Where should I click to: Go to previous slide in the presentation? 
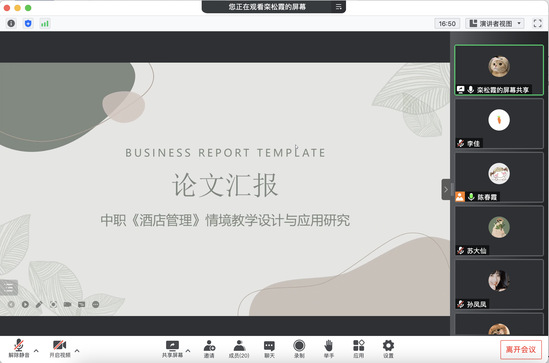coord(11,304)
